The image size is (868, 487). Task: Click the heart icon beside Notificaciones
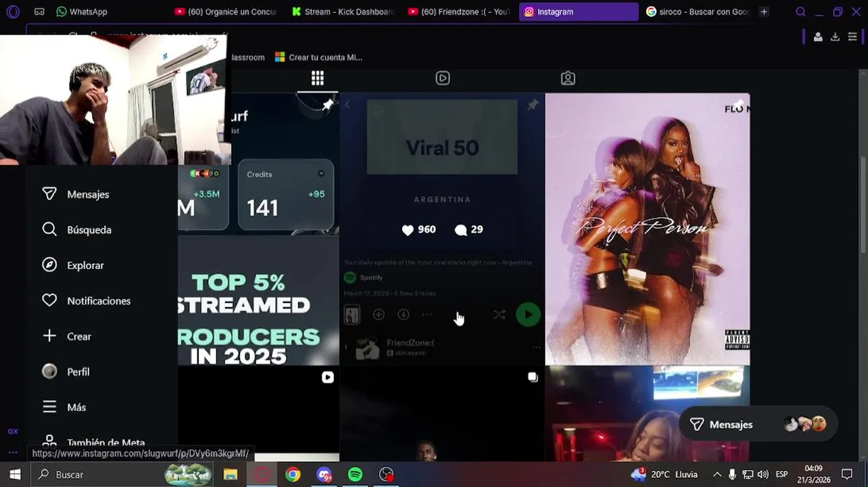click(49, 300)
